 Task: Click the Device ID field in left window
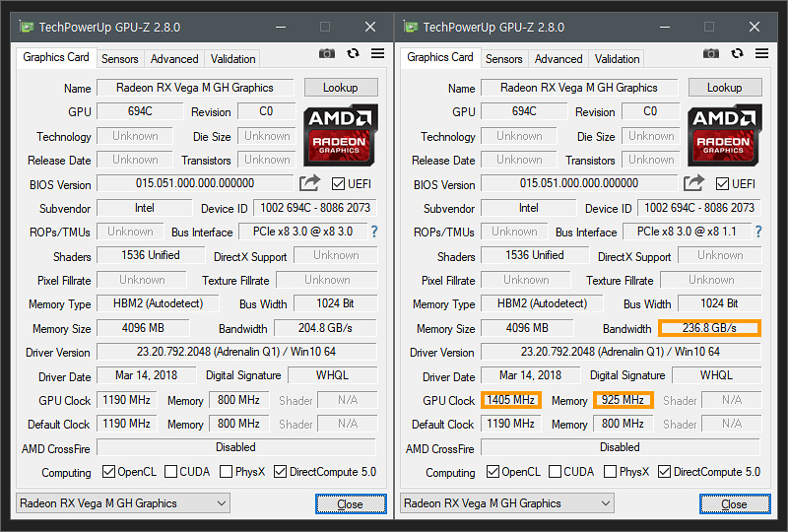[315, 208]
